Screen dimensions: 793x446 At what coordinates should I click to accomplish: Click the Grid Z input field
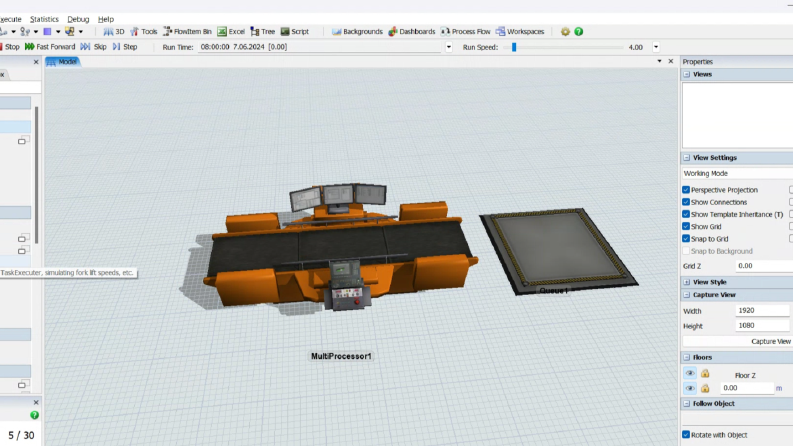click(764, 266)
